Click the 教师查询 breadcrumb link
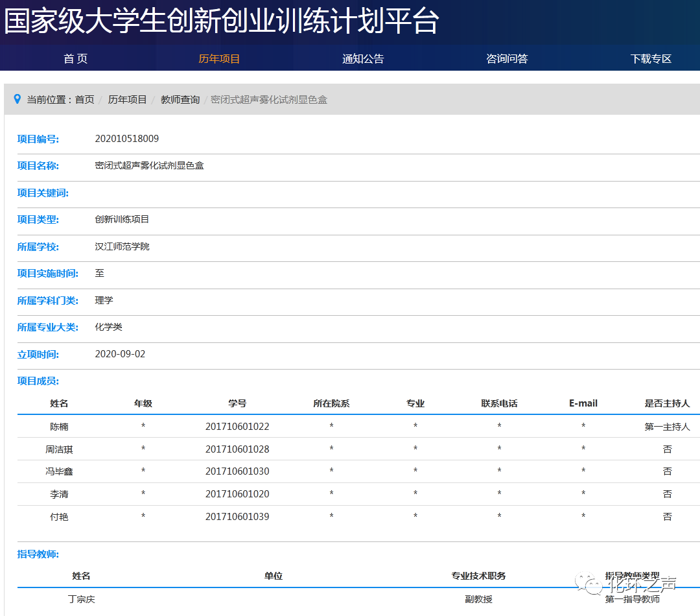700x616 pixels. 180,100
